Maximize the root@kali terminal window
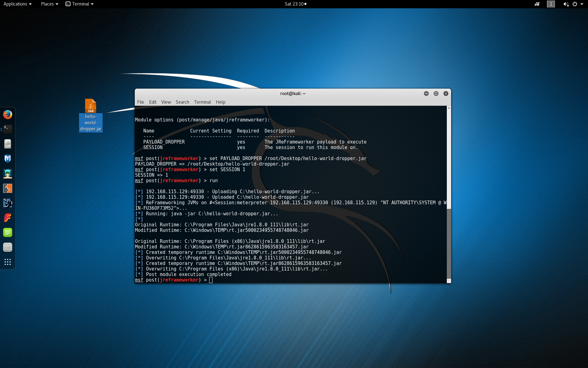Viewport: 588px width, 368px height. pos(436,94)
